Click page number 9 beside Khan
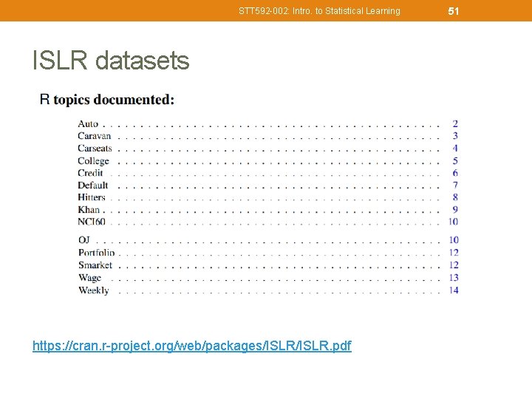 (455, 210)
